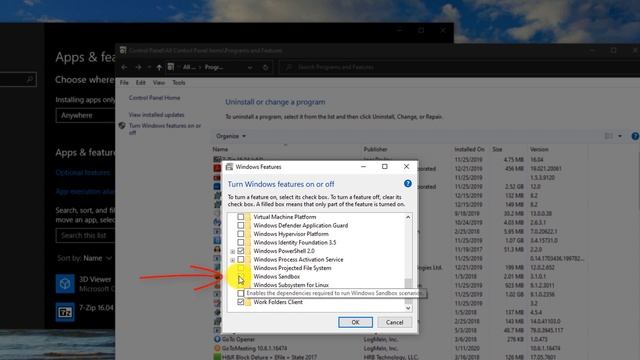Enable Virtual Machine Platform checkbox

(x=241, y=217)
